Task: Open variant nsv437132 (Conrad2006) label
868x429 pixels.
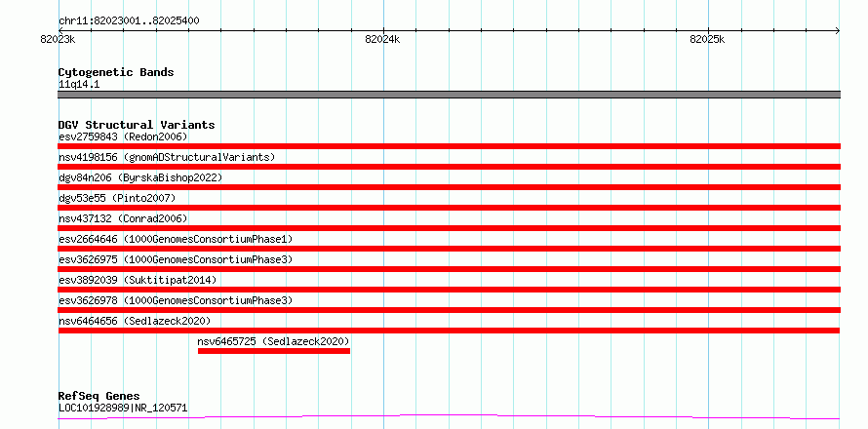Action: coord(123,218)
